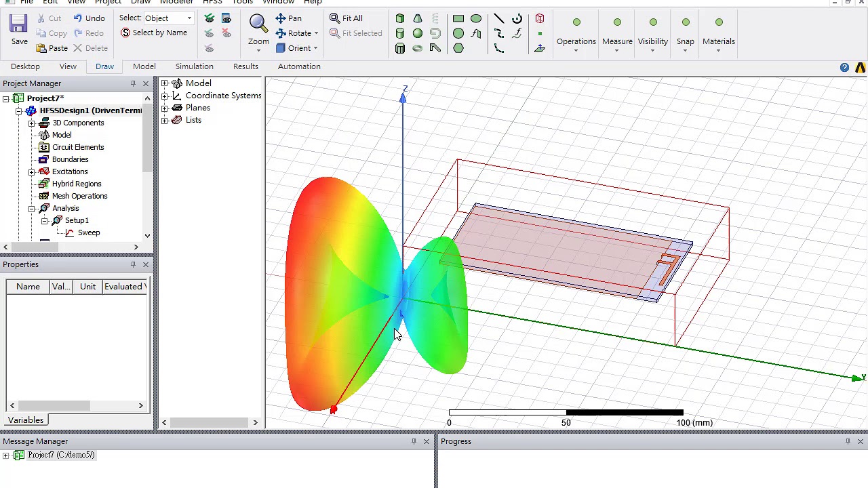Open the Select mode Object combo box
This screenshot has height=488, width=868.
pyautogui.click(x=168, y=18)
